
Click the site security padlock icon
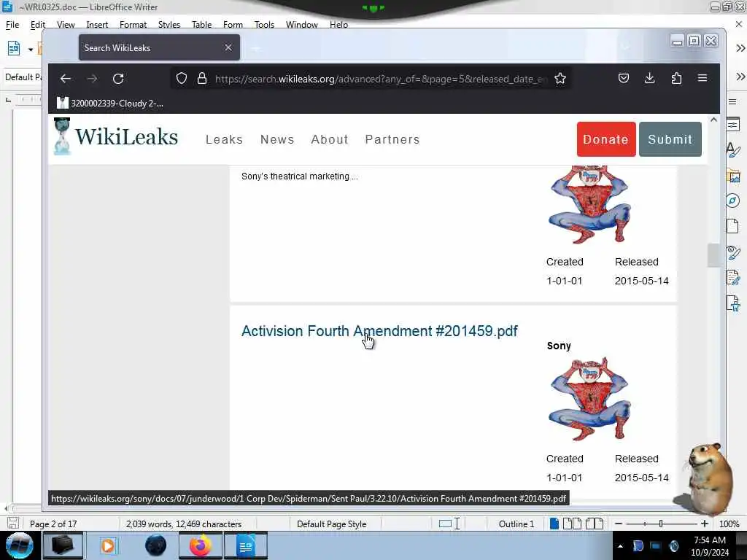coord(202,79)
